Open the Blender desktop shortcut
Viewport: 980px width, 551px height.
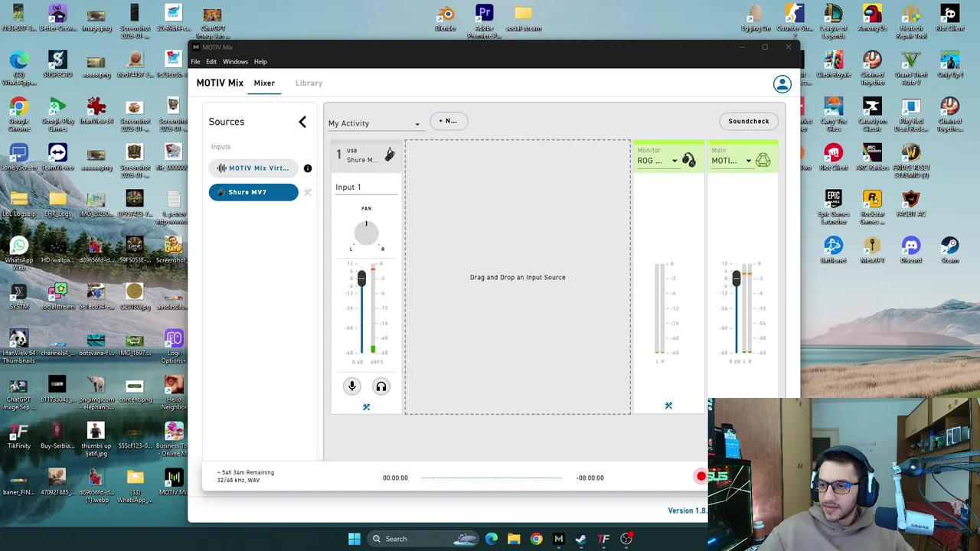[x=446, y=18]
